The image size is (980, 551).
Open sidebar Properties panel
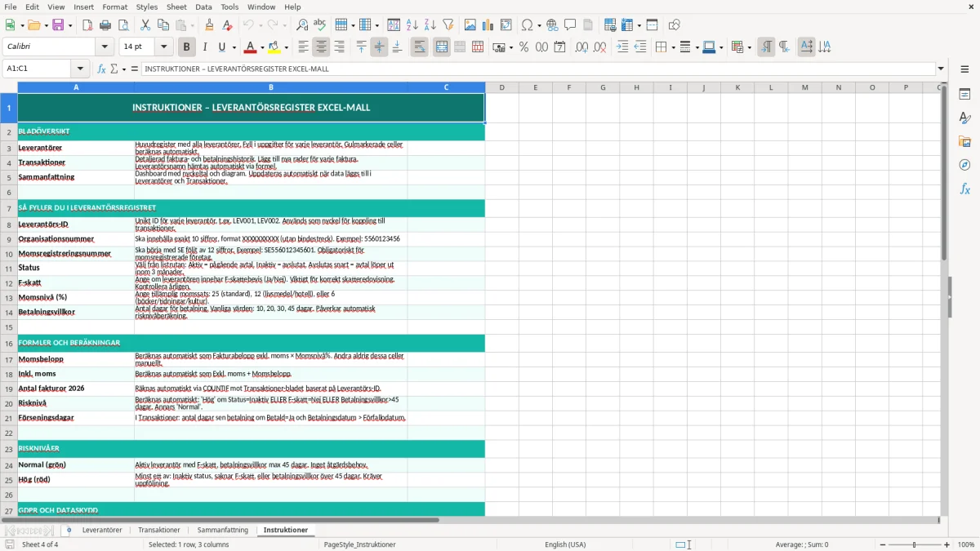tap(964, 94)
